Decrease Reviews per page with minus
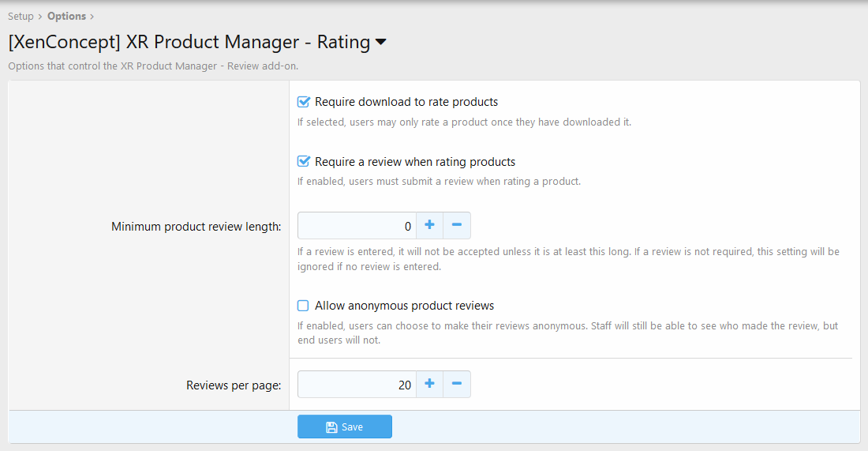This screenshot has width=868, height=451. point(457,384)
